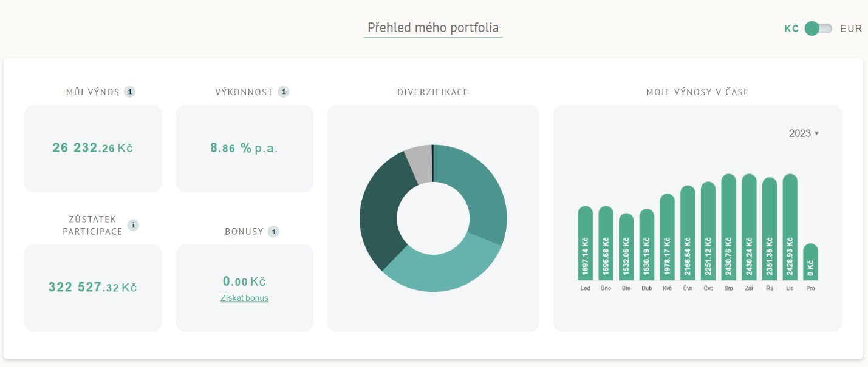This screenshot has width=868, height=367.
Task: Select the EUR currency label
Action: [850, 29]
